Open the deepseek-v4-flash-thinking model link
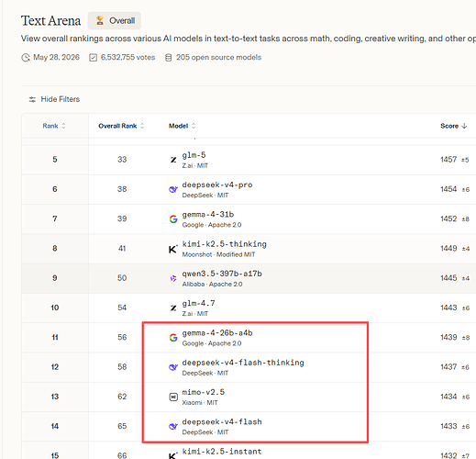The image size is (476, 459). (243, 363)
